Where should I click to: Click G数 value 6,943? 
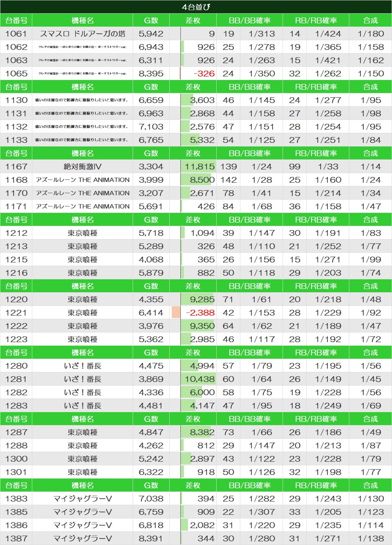point(151,47)
